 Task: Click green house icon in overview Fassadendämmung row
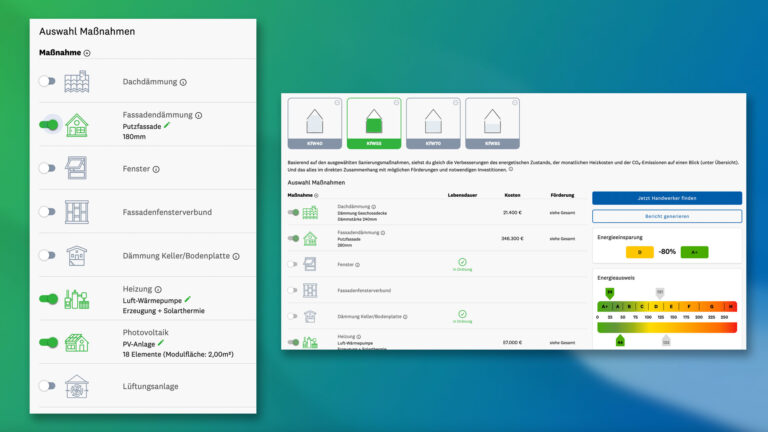pos(310,239)
